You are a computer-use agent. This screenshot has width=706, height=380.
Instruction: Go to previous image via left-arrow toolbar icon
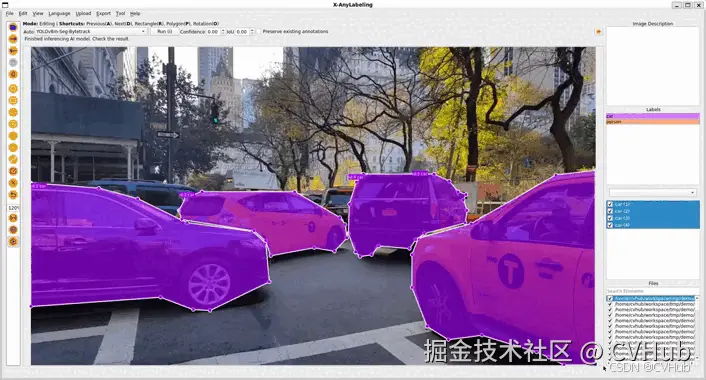(x=13, y=51)
